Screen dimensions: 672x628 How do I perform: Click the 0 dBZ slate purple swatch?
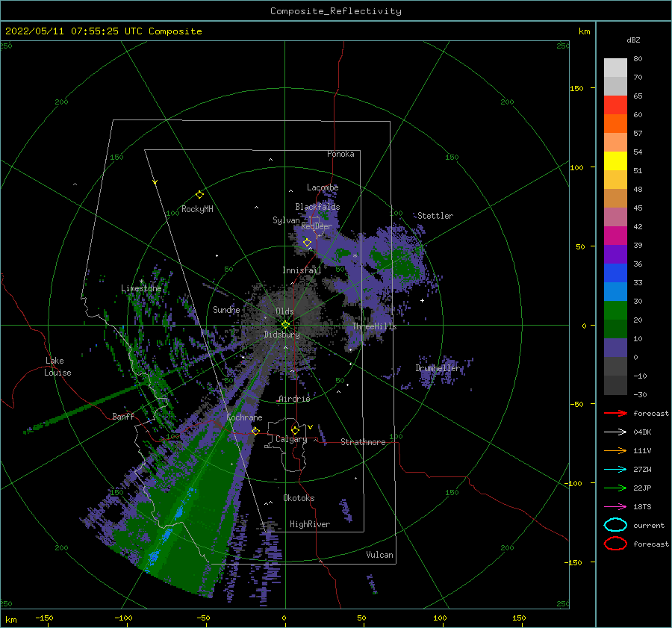click(615, 348)
